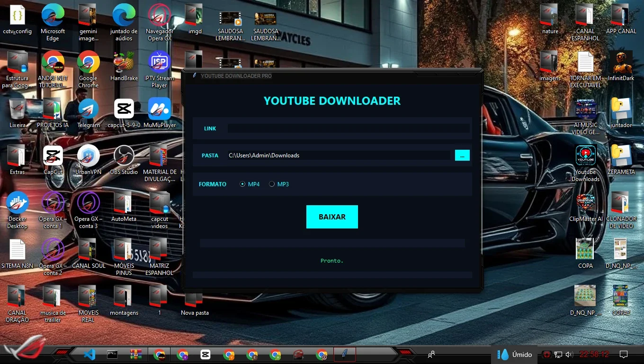Screen dimensions: 644x364
Task: Launch Navegador Opera GX shortcut
Action: pos(160,22)
